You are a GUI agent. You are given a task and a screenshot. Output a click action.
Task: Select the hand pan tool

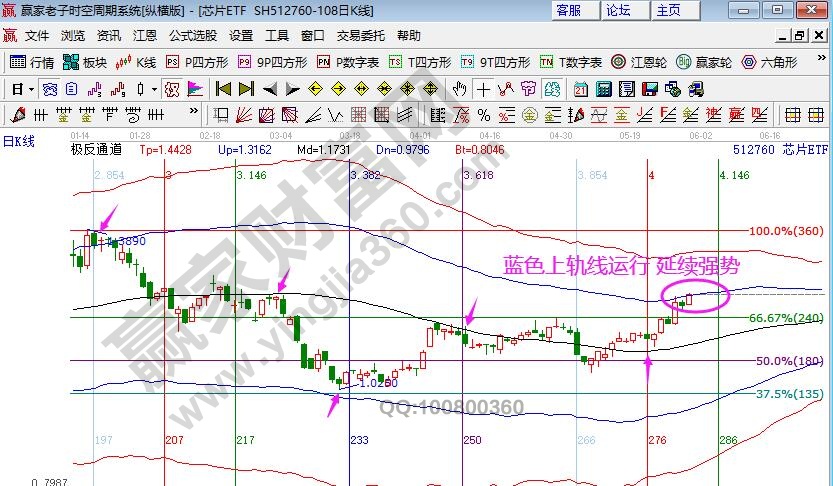[x=460, y=89]
